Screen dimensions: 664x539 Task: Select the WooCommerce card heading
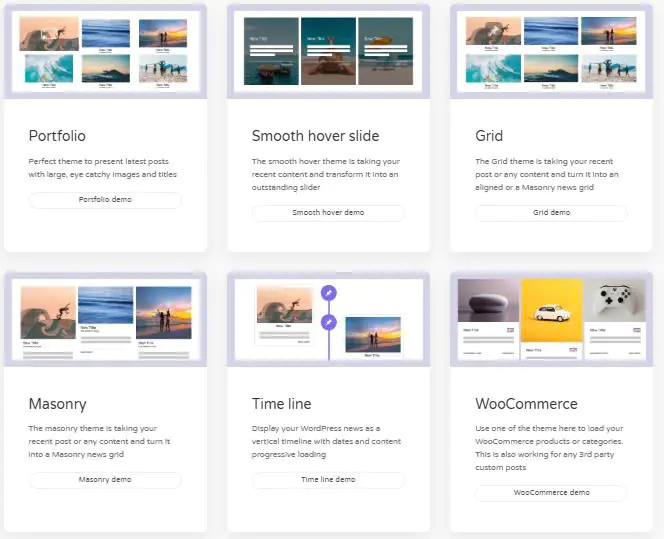(x=526, y=404)
